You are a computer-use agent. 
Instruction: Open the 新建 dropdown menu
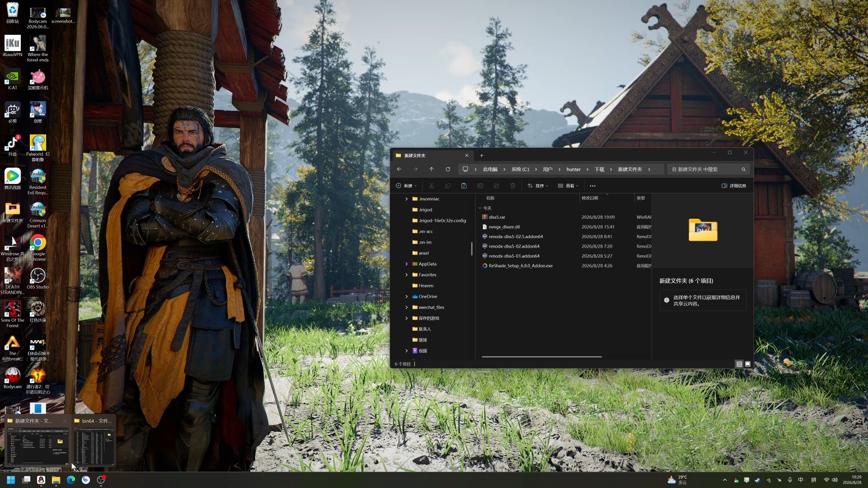pos(406,186)
